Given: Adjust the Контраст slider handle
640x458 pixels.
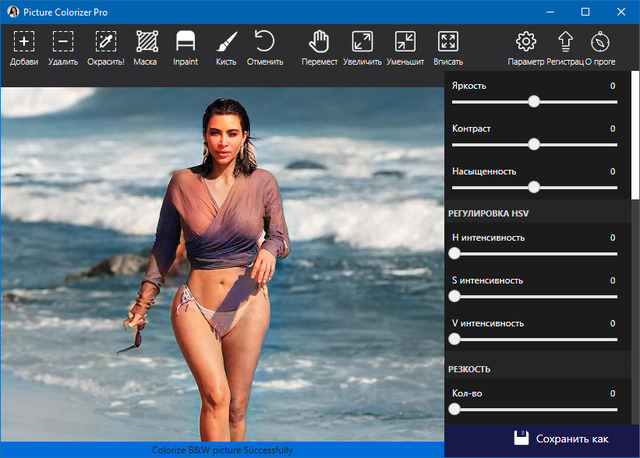Looking at the screenshot, I should [533, 144].
